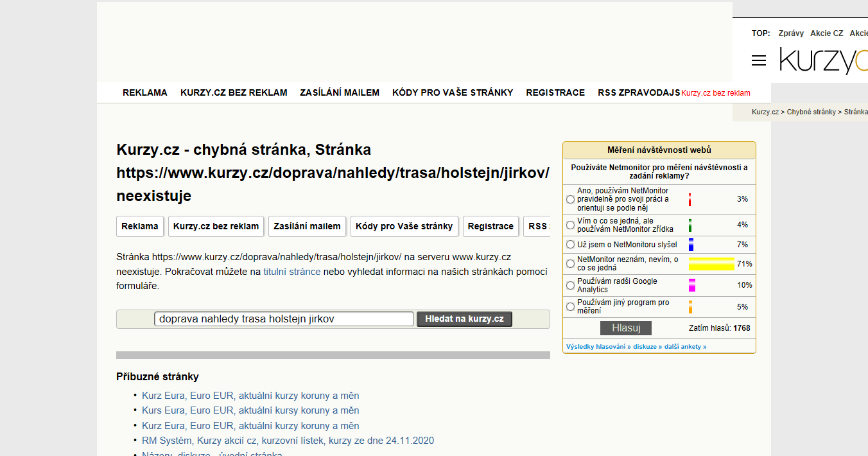
Task: Click the Kurzy logo in header
Action: pos(824,60)
